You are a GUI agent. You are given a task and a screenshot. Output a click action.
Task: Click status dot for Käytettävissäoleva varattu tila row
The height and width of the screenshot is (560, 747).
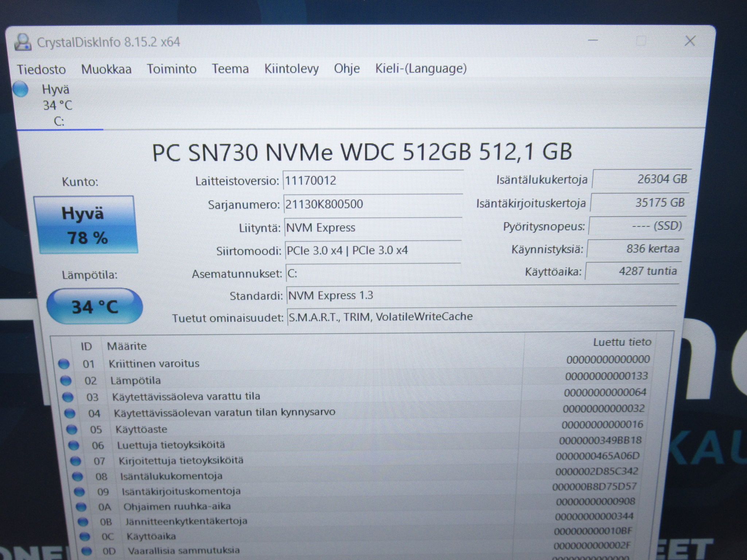tap(67, 397)
